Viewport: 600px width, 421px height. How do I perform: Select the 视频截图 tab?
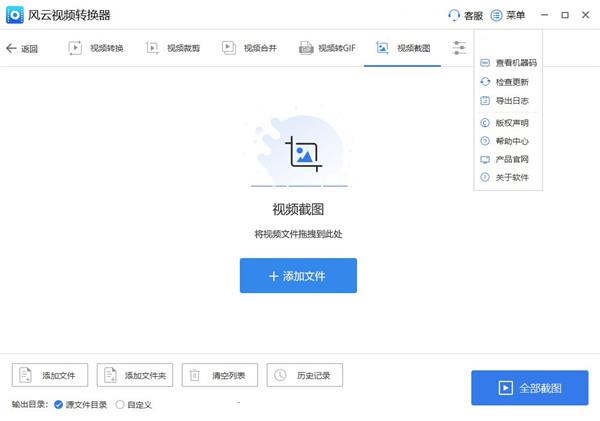coord(403,48)
